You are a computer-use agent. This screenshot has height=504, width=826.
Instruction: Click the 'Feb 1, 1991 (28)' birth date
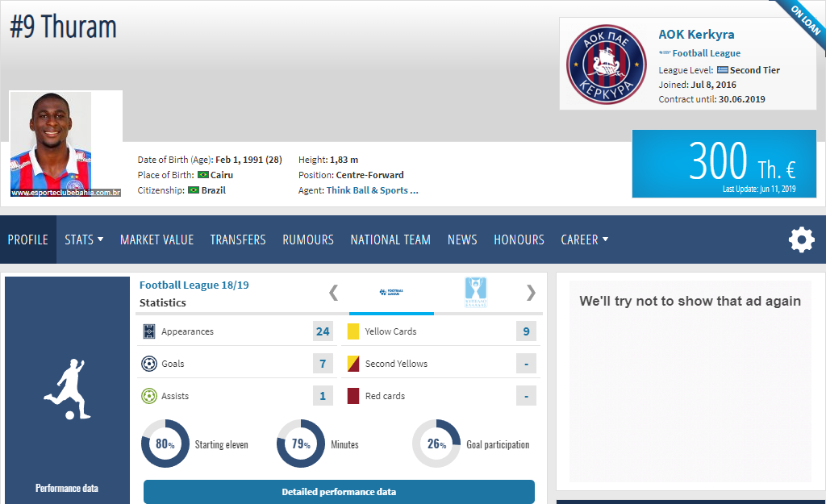[x=248, y=160]
